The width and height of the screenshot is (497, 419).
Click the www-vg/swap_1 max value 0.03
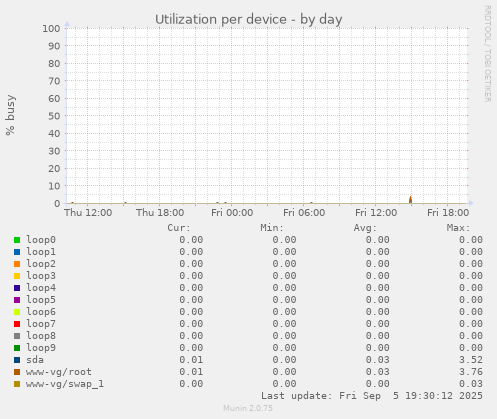(471, 384)
